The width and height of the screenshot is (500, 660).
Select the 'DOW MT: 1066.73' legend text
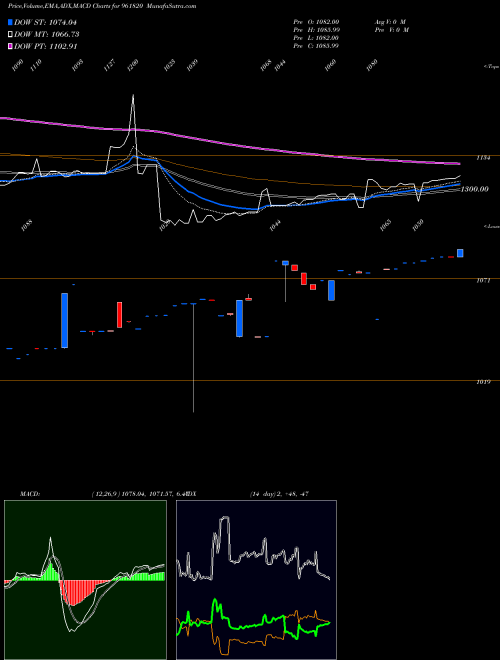(47, 35)
